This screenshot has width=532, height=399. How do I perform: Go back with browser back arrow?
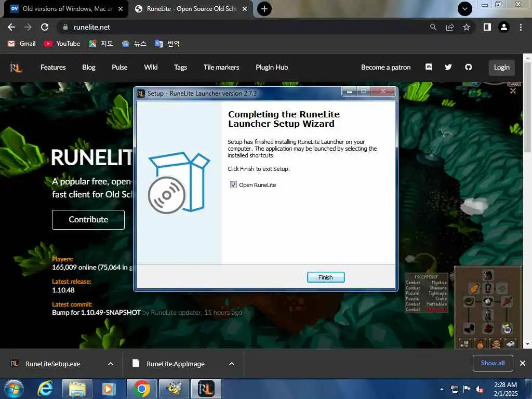coord(11,27)
